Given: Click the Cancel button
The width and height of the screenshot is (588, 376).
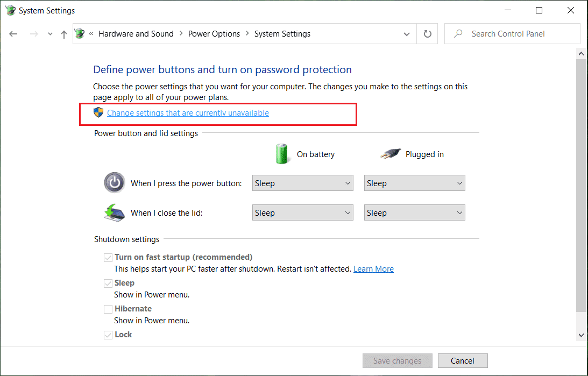Looking at the screenshot, I should [462, 360].
